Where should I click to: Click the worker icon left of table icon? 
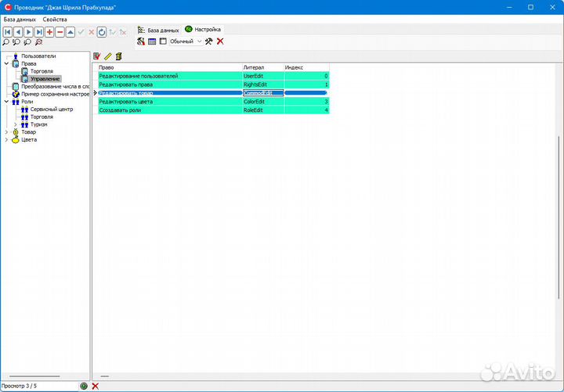click(x=141, y=41)
